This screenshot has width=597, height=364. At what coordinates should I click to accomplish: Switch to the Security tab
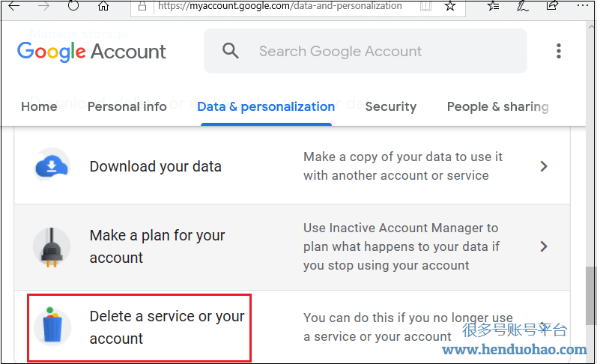coord(390,106)
